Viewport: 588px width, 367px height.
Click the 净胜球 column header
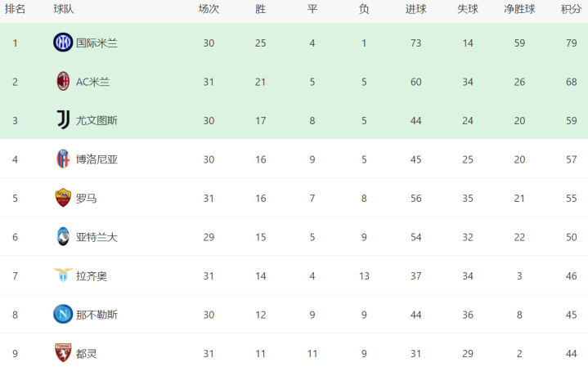(518, 10)
